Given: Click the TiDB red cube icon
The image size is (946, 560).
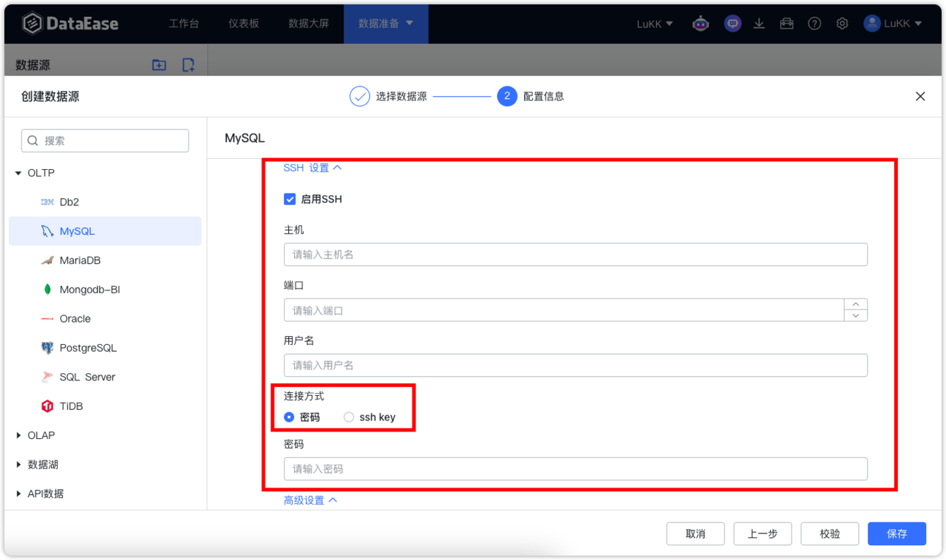Looking at the screenshot, I should [x=47, y=406].
